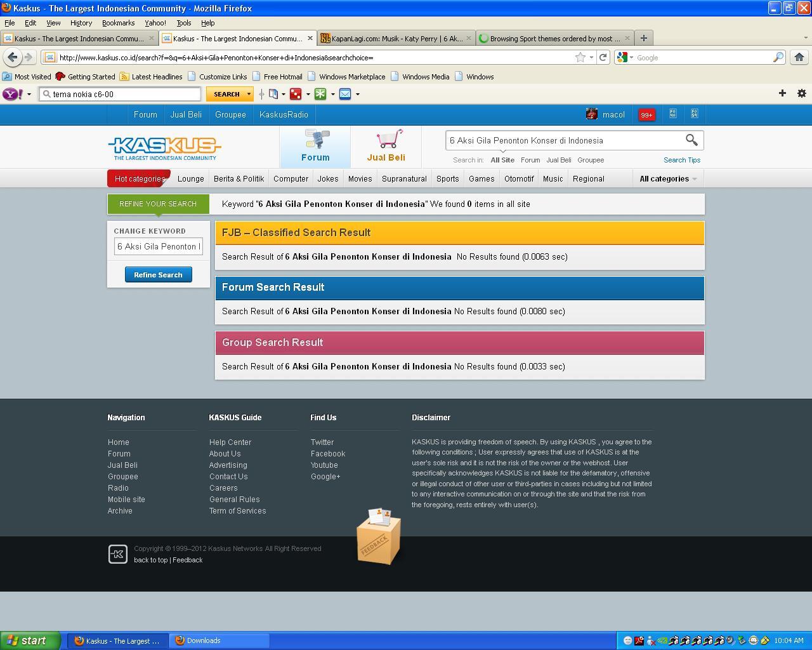Open the Bookmarks menu
Viewport: 812px width, 650px height.
click(x=118, y=23)
